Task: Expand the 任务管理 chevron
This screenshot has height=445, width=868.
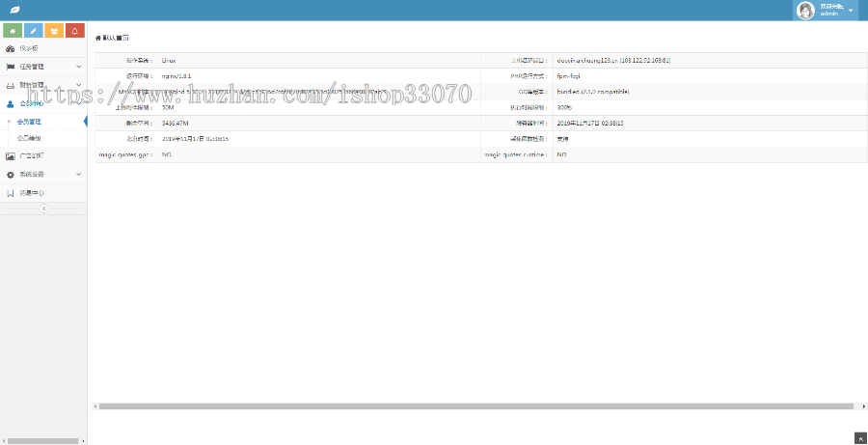Action: 79,67
